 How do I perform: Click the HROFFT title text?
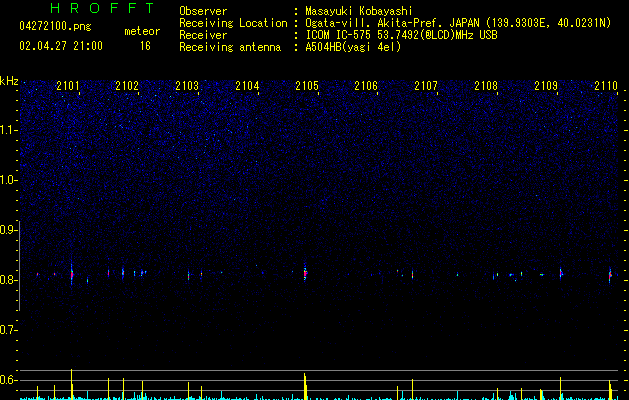(103, 8)
